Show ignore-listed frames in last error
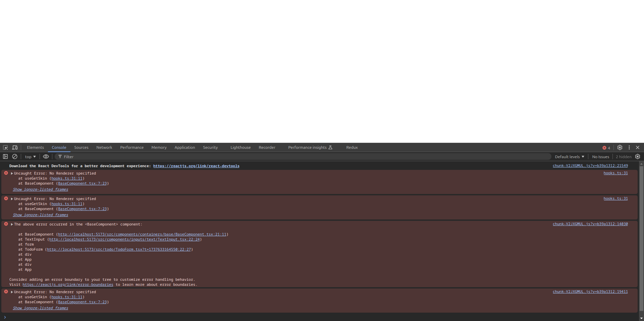The image size is (644, 321). [40, 308]
